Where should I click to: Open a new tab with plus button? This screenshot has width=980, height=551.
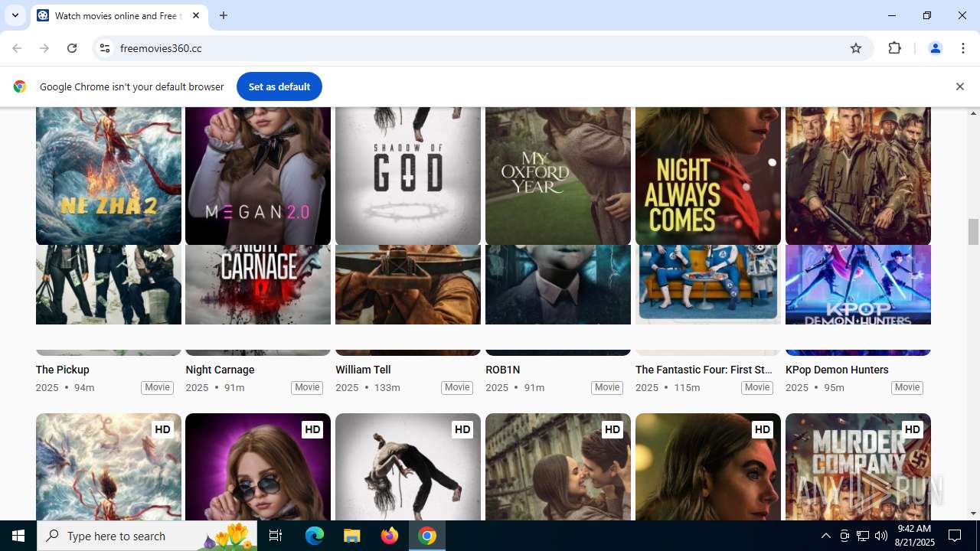coord(224,15)
